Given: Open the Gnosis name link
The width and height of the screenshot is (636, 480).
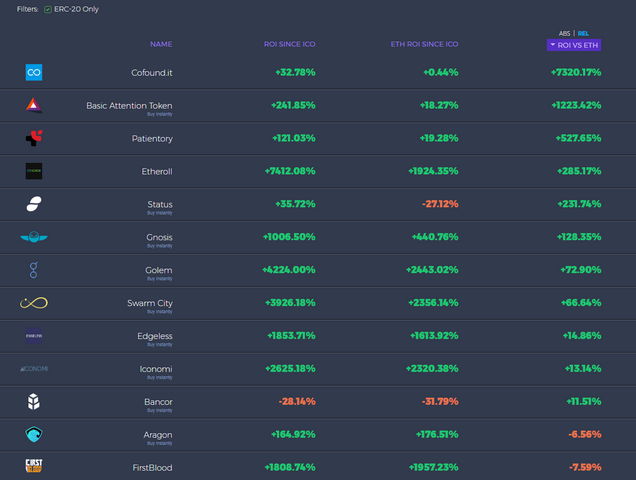Looking at the screenshot, I should [159, 237].
